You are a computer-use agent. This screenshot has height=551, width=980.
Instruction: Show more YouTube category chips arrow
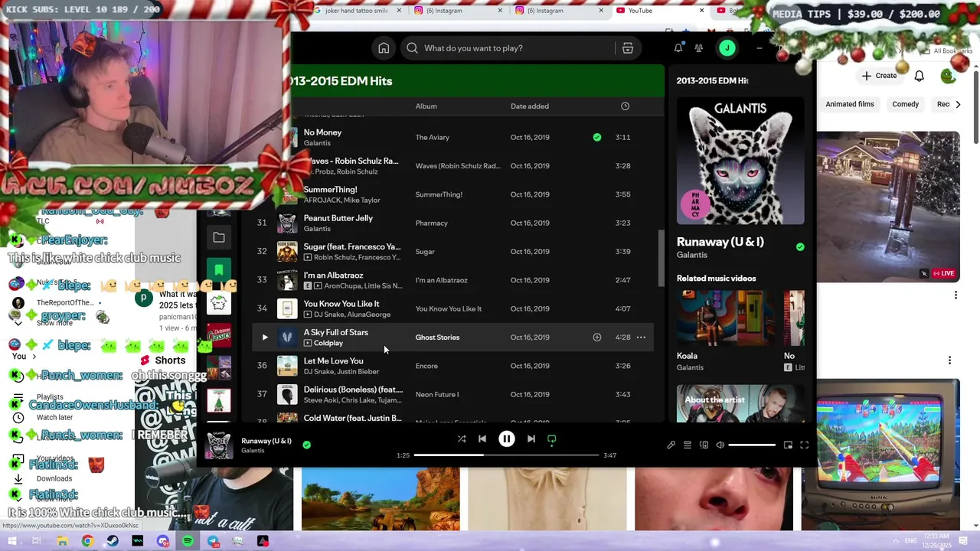point(958,104)
